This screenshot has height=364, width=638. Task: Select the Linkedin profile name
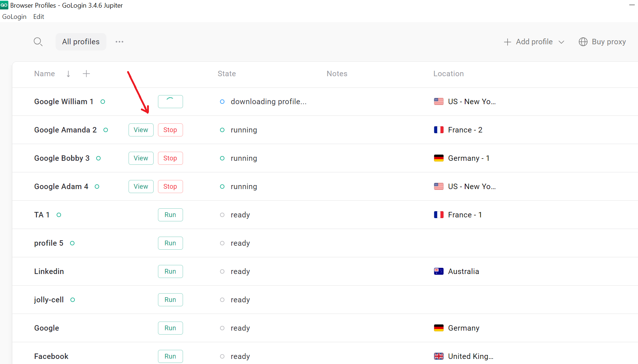(49, 271)
